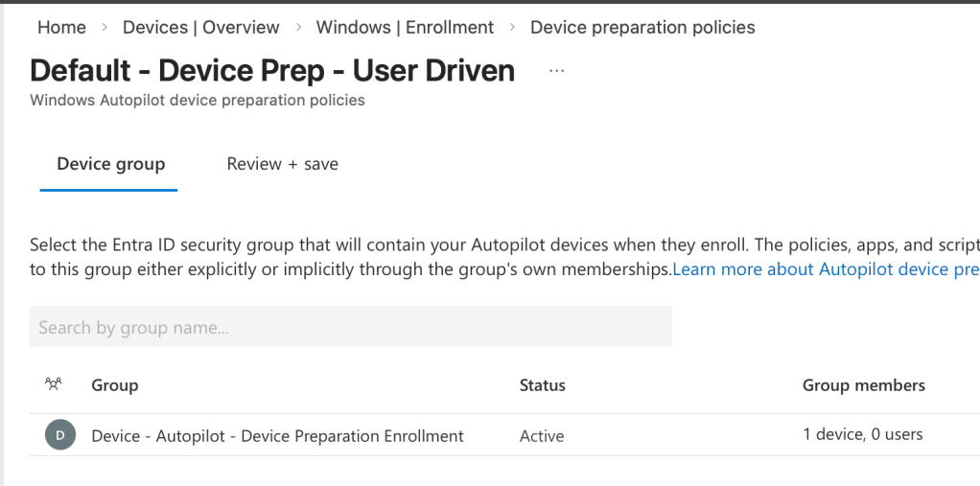Viewport: 980px width, 486px height.
Task: Click the 1 device, 0 users cell
Action: pyautogui.click(x=862, y=435)
